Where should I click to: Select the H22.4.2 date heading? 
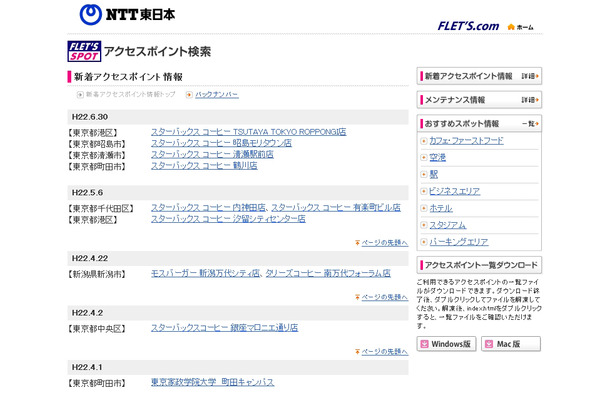88,313
